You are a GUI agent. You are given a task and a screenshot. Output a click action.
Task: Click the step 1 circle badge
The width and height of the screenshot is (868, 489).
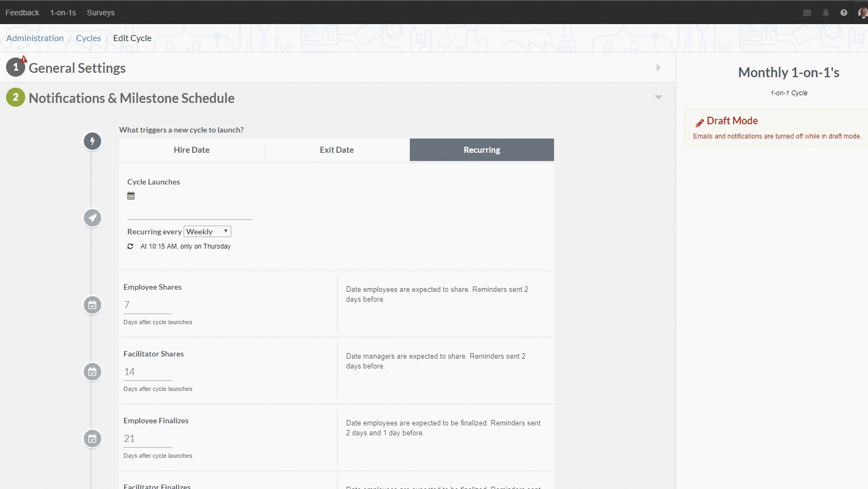coord(15,67)
